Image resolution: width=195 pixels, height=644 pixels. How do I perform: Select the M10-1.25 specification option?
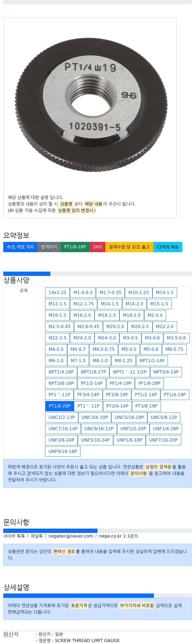click(138, 292)
